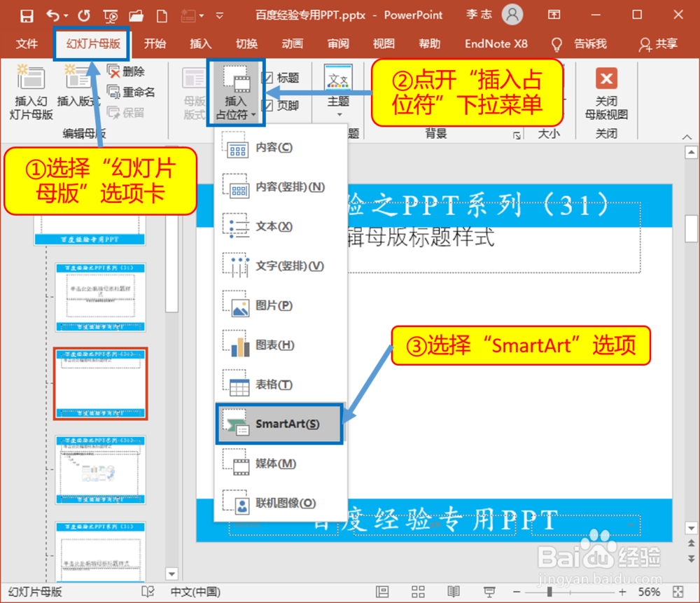The image size is (700, 603).
Task: Open the 文件 menu
Action: (x=27, y=44)
